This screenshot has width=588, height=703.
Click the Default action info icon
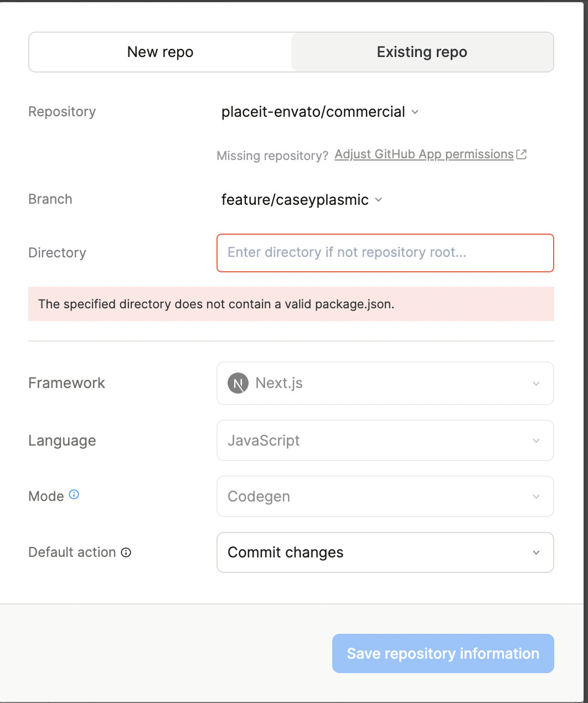tap(126, 552)
